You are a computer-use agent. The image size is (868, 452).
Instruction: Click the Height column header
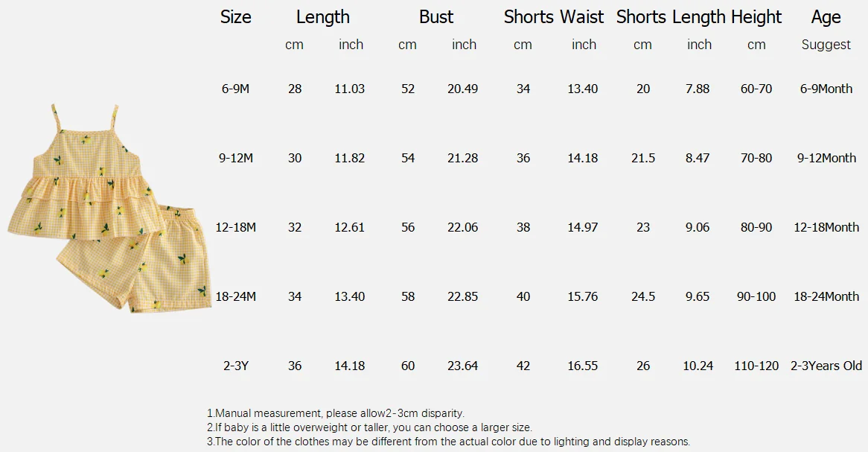(x=756, y=17)
